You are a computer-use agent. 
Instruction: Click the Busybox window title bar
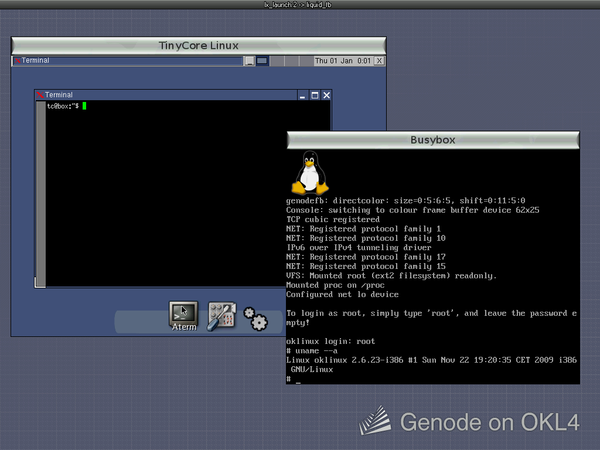[433, 140]
